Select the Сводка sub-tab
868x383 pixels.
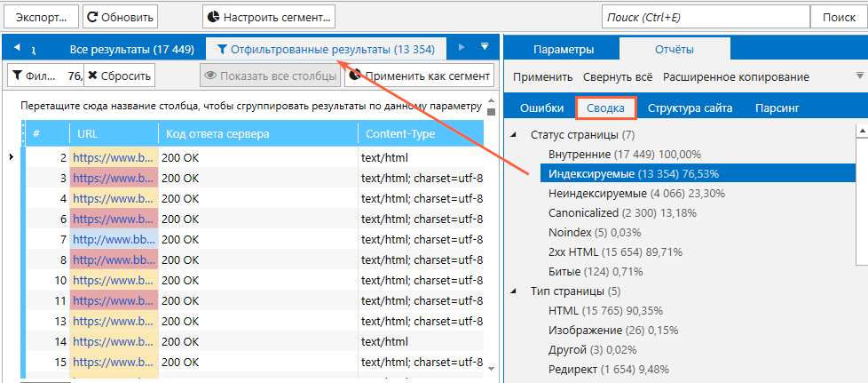coord(605,108)
